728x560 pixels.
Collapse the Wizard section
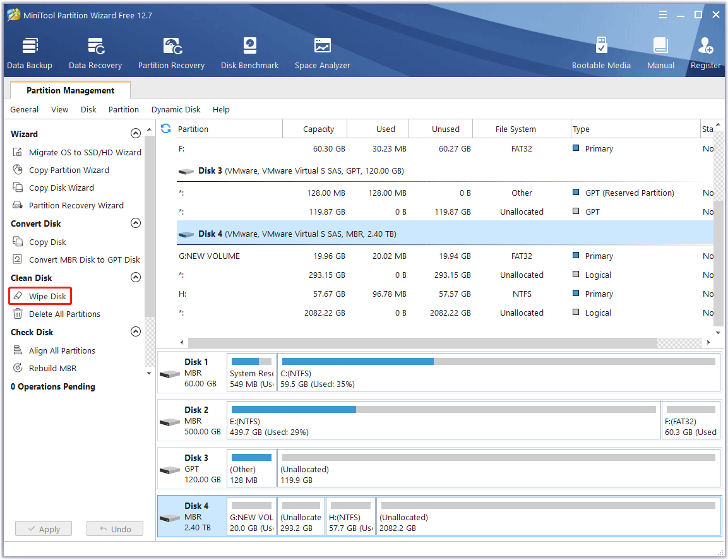point(136,134)
